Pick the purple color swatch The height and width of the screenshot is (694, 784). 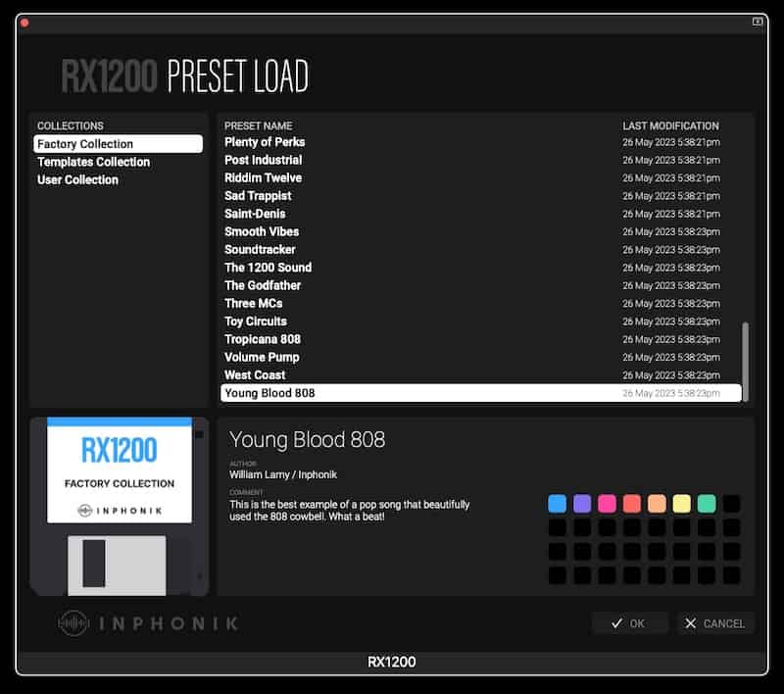point(582,504)
